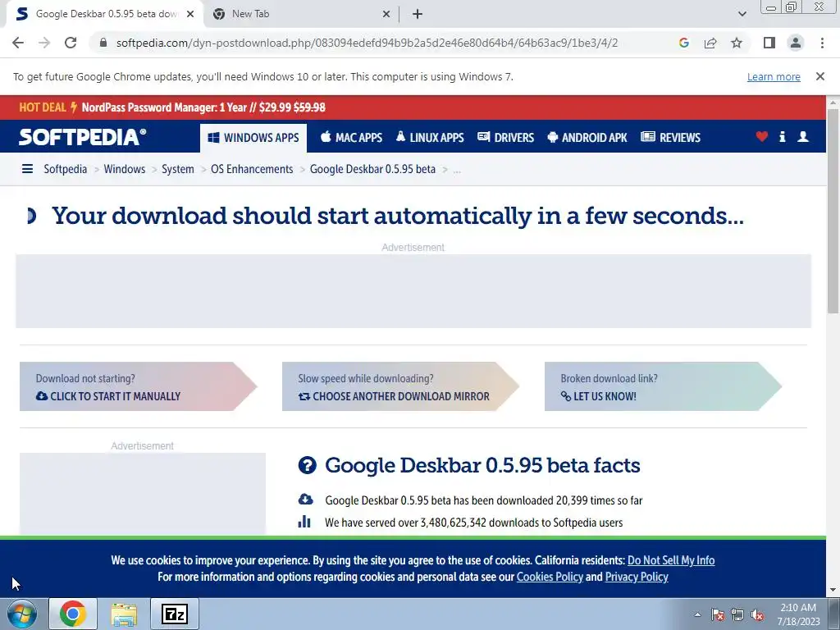The height and width of the screenshot is (630, 840).
Task: Show hidden system tray icons
Action: (697, 614)
